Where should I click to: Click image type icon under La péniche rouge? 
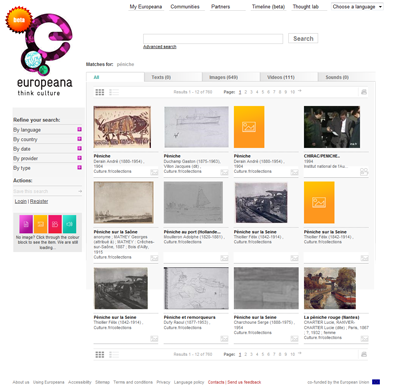364,339
